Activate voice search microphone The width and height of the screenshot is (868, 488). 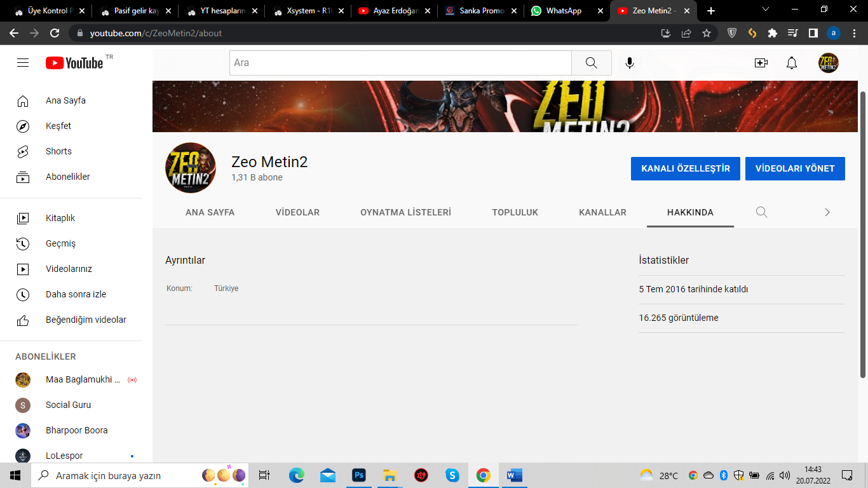pyautogui.click(x=630, y=63)
